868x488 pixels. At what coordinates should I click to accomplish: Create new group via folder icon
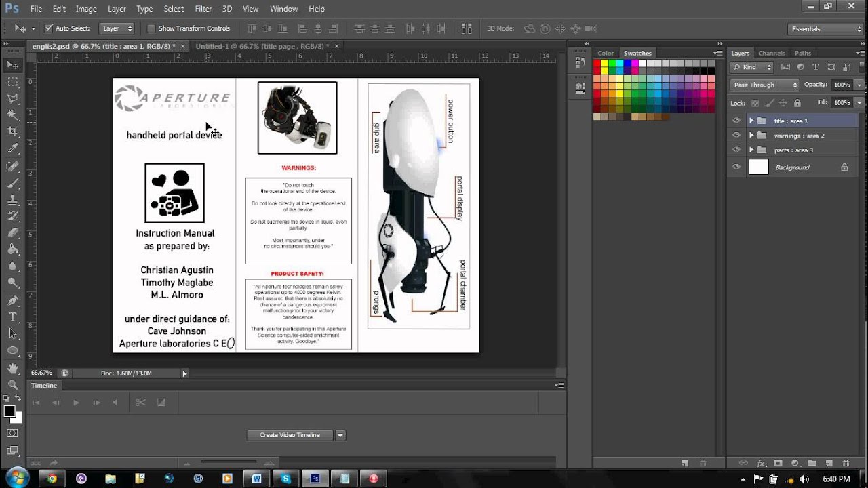(812, 464)
